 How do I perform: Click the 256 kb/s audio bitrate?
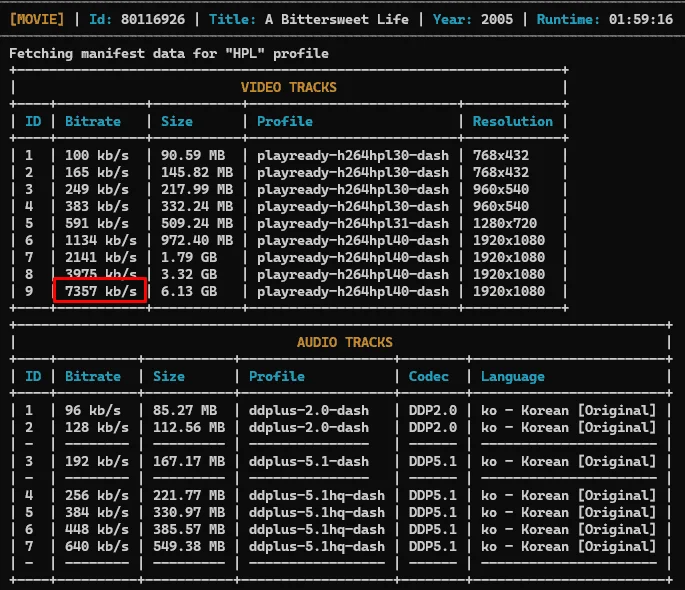pos(97,496)
